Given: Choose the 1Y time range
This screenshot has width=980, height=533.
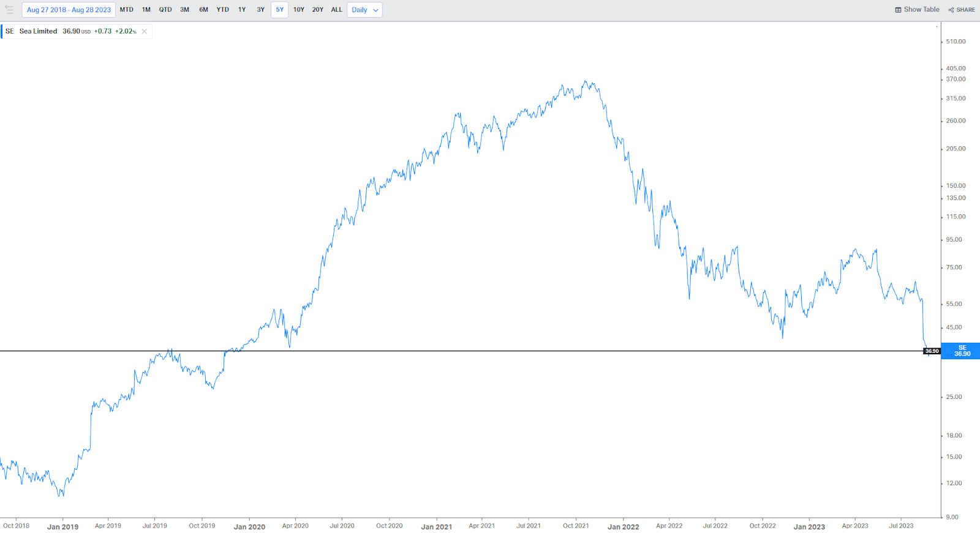Looking at the screenshot, I should click(x=242, y=10).
